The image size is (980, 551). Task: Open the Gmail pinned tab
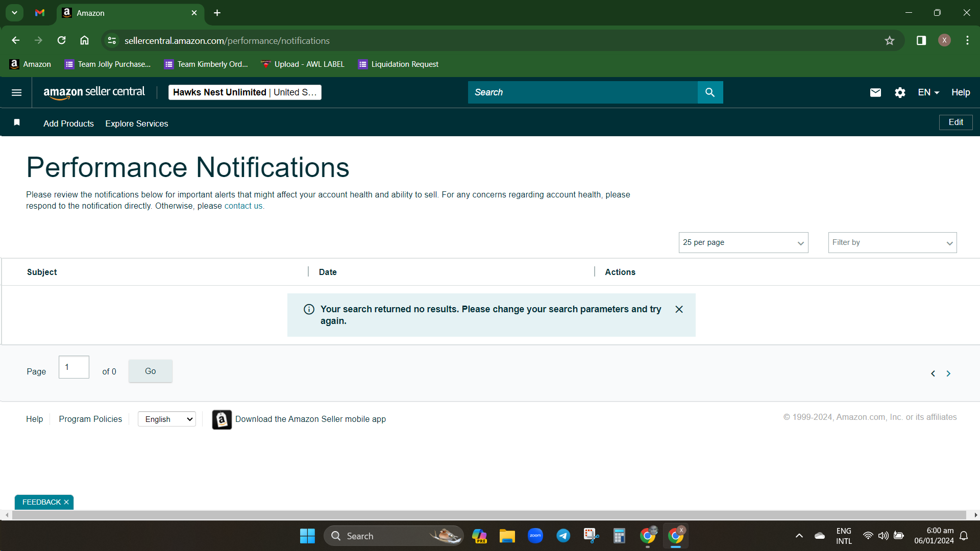(40, 13)
